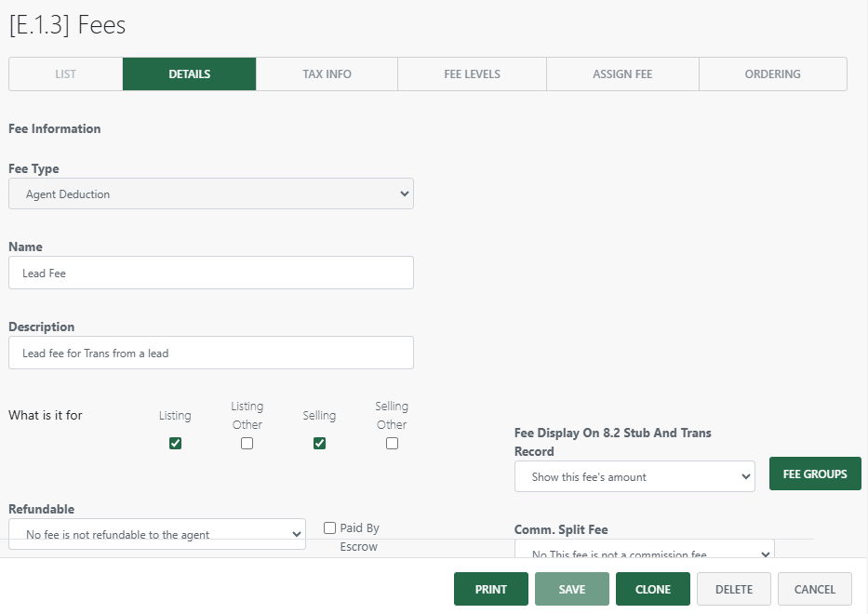
Task: Select the FEE LEVELS tab
Action: [471, 73]
